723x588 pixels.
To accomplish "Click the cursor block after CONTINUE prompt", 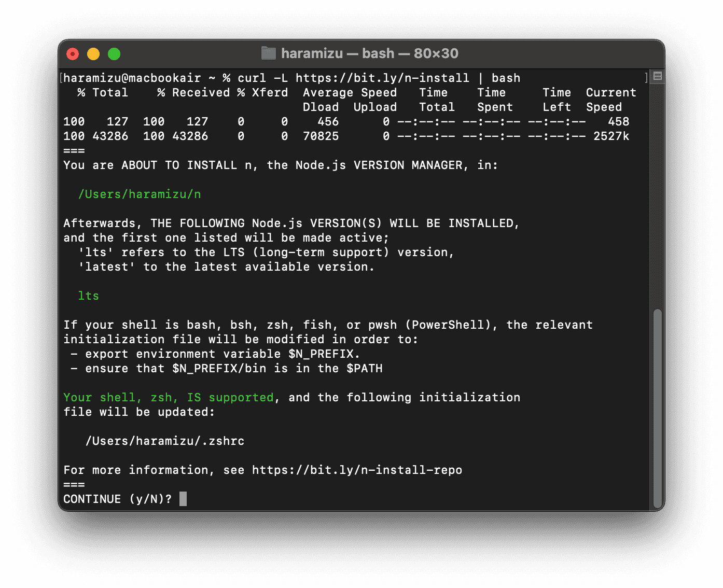I will point(183,499).
